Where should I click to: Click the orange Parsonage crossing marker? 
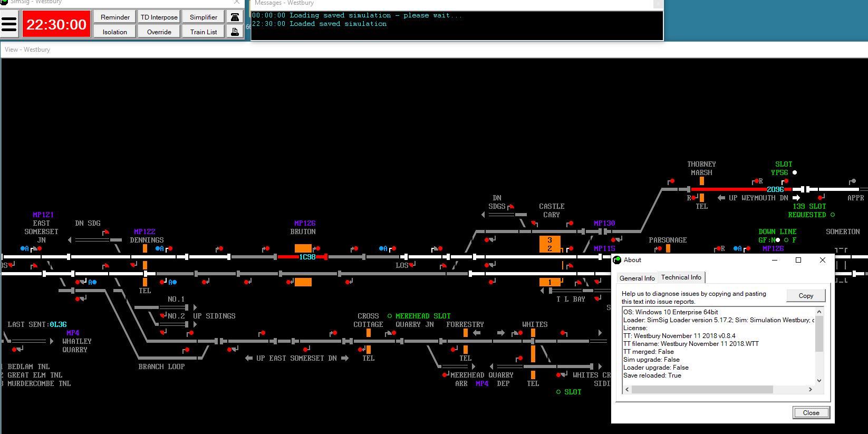click(x=668, y=248)
